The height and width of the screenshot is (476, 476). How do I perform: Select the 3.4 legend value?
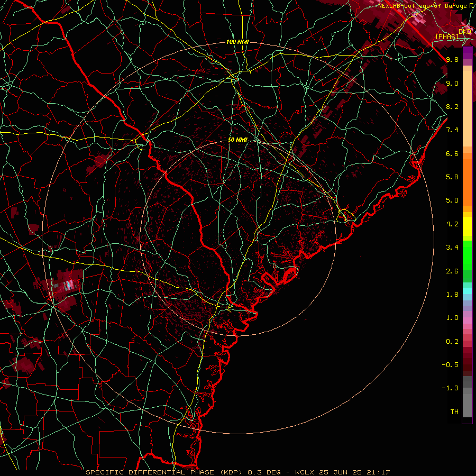tap(452, 248)
